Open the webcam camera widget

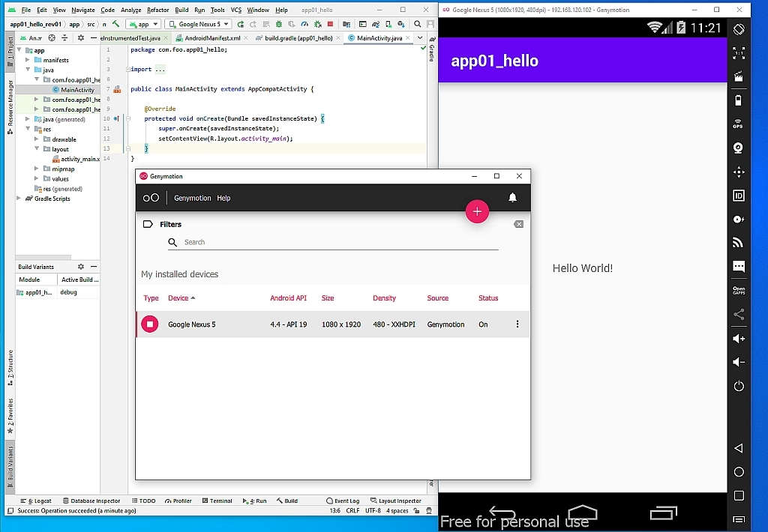click(739, 148)
